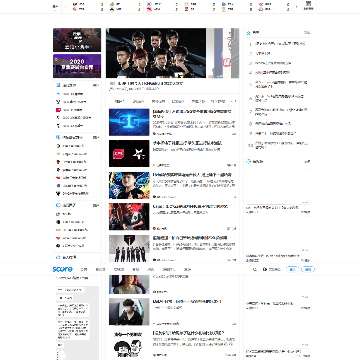Click the second outlined button in the top-right nav
The image size is (360, 360).
click(x=308, y=269)
